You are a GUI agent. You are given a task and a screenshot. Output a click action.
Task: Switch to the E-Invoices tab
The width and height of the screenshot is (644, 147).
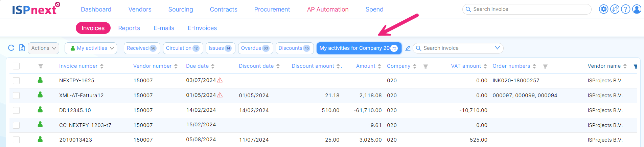(202, 28)
